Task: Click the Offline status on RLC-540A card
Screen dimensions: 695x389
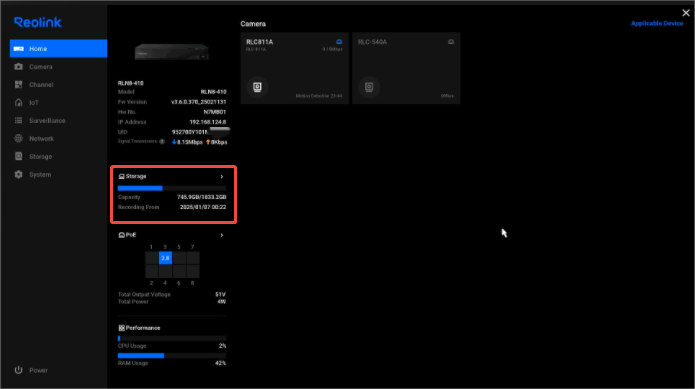Action: (x=447, y=96)
